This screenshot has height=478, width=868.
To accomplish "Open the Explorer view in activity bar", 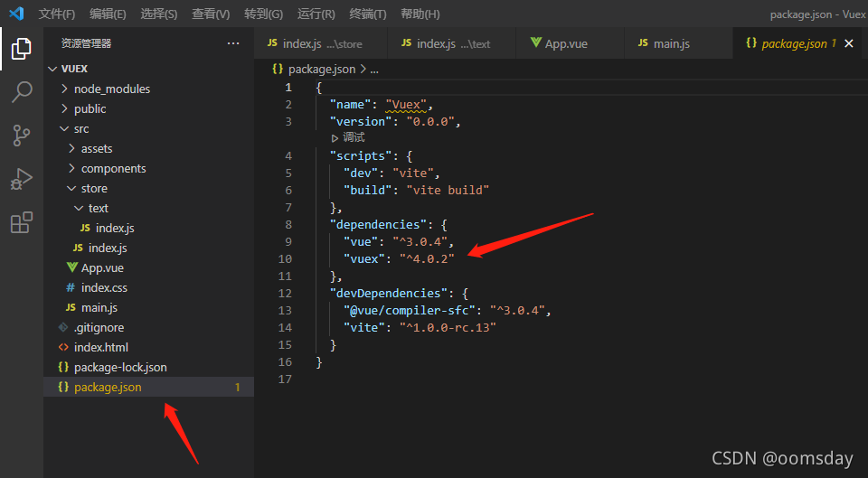I will (x=21, y=49).
